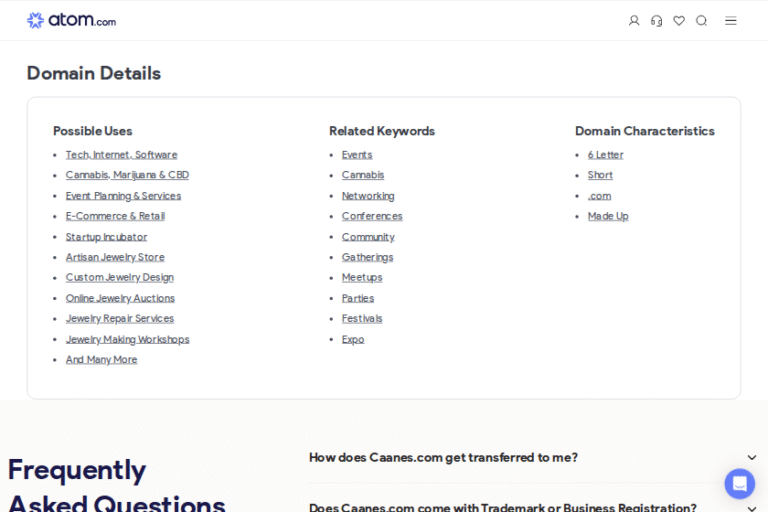
Task: Expand the domain transfer FAQ chevron
Action: 751,458
